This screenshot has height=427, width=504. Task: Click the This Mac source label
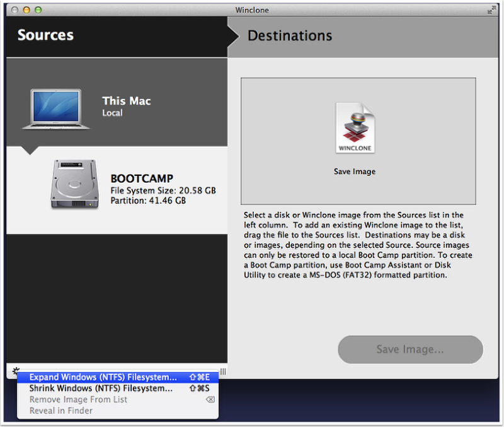pyautogui.click(x=127, y=101)
